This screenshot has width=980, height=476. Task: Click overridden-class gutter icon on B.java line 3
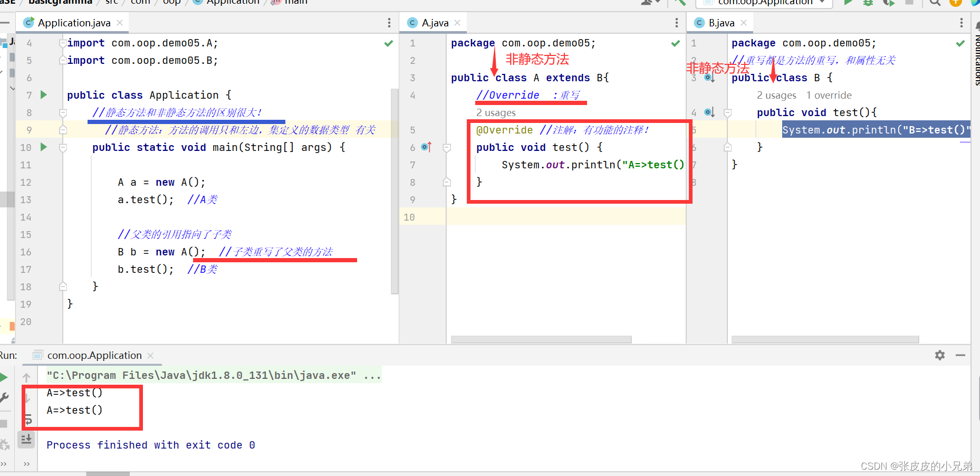[x=709, y=78]
